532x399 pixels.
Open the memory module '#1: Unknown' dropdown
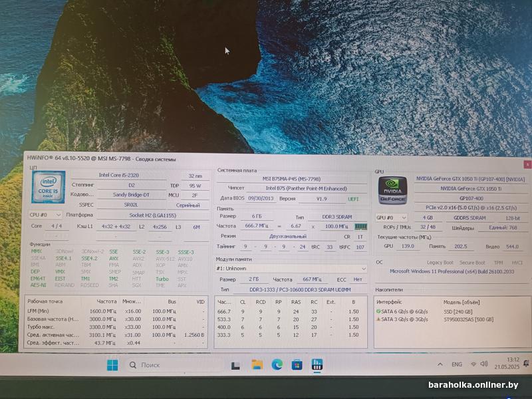291,269
